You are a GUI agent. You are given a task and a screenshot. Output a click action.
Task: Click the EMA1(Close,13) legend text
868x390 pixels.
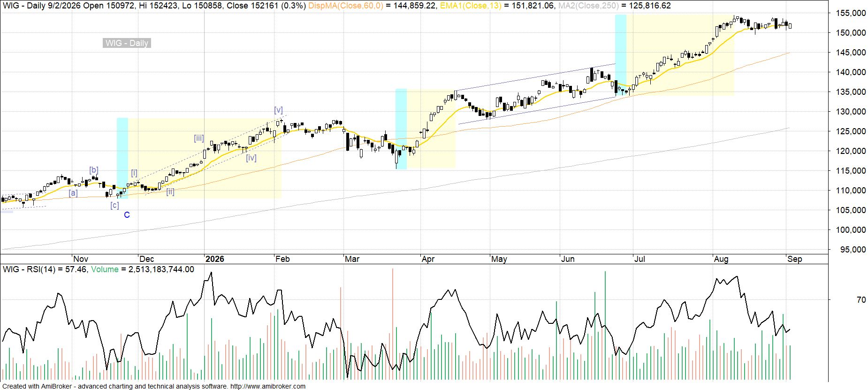point(471,6)
